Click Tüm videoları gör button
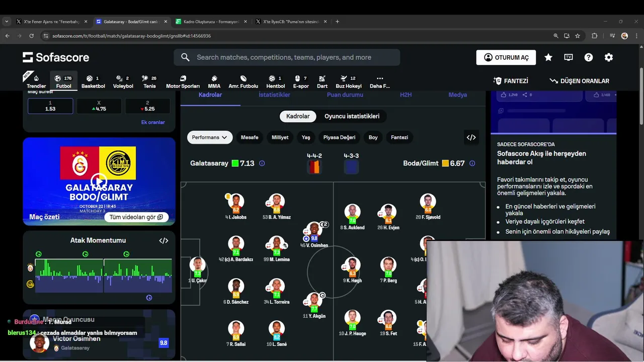 click(x=136, y=217)
